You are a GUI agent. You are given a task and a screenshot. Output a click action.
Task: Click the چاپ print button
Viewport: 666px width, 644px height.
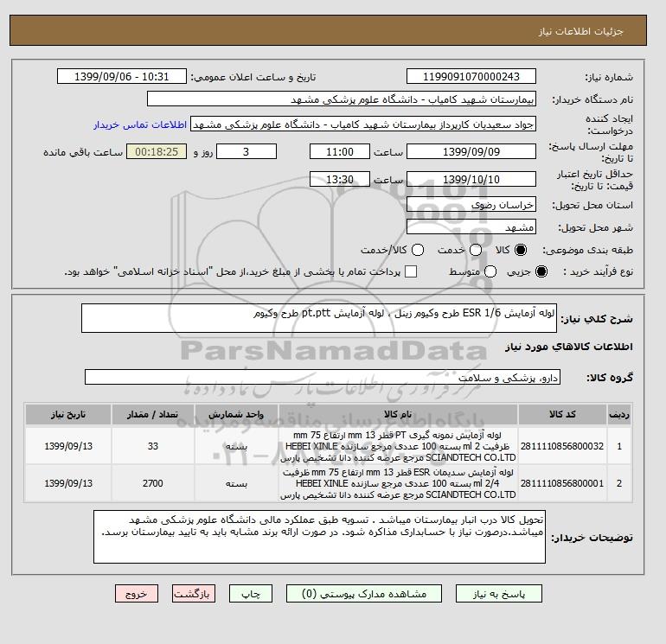251,594
